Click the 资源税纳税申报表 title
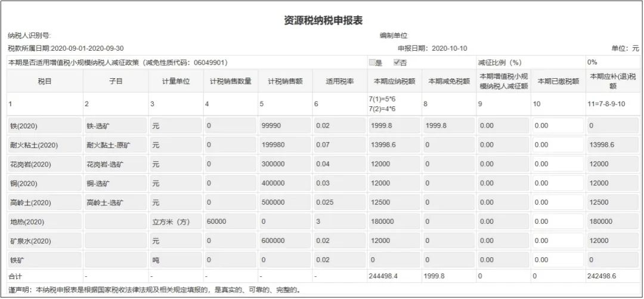This screenshot has width=644, height=299. coord(323,20)
